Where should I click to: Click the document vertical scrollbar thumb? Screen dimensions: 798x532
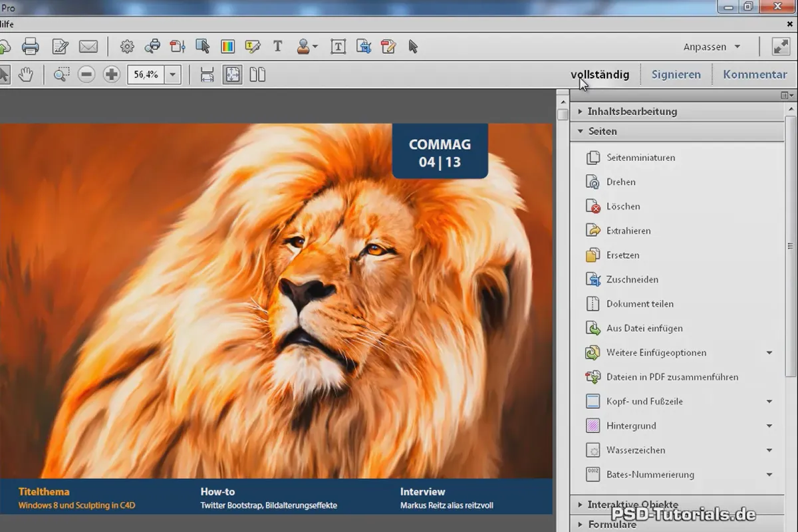pos(563,114)
